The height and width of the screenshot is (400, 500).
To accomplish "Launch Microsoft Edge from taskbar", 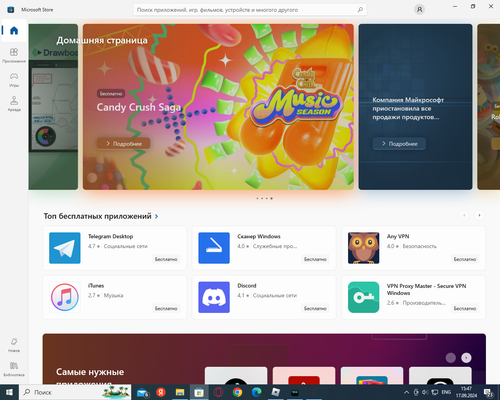I will [x=256, y=392].
